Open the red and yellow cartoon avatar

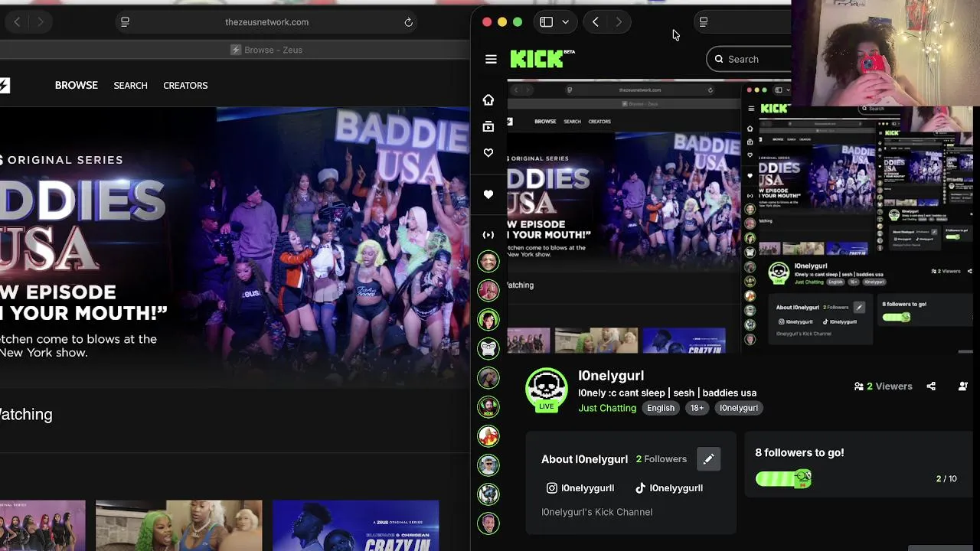pos(488,435)
